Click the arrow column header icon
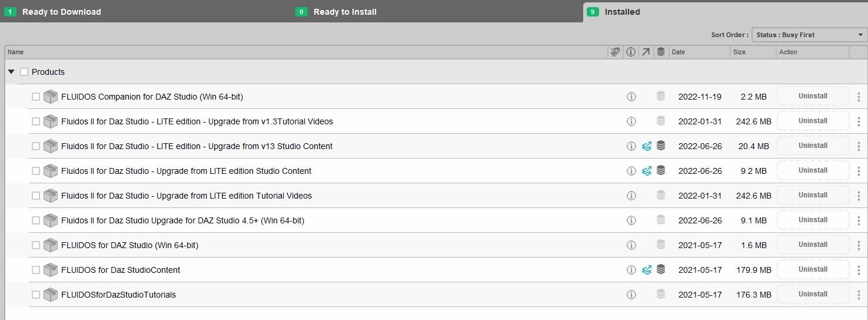The width and height of the screenshot is (868, 320). click(x=646, y=52)
